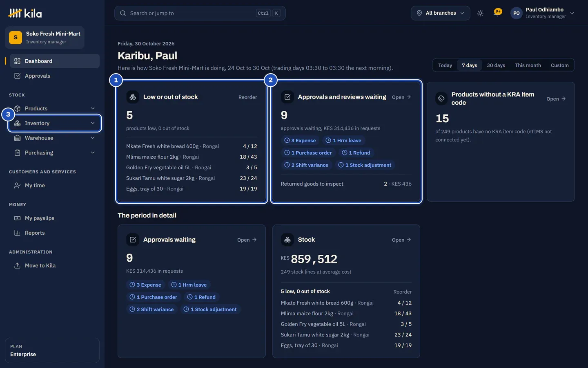Focus the Search or jump to field
Viewport: 588px width, 368px height.
coord(200,13)
